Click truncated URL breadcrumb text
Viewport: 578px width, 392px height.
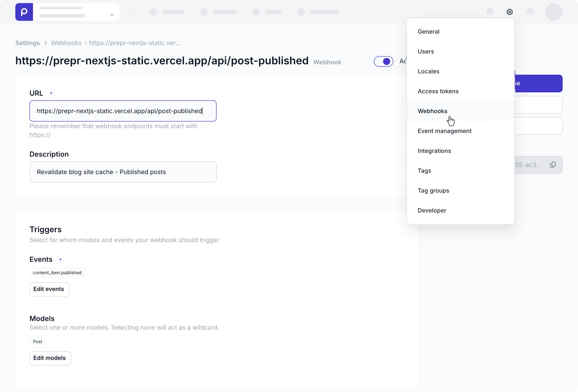pos(135,43)
